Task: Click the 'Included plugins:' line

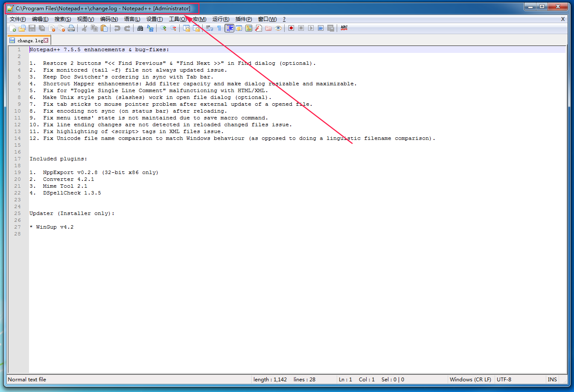Action: 58,159
